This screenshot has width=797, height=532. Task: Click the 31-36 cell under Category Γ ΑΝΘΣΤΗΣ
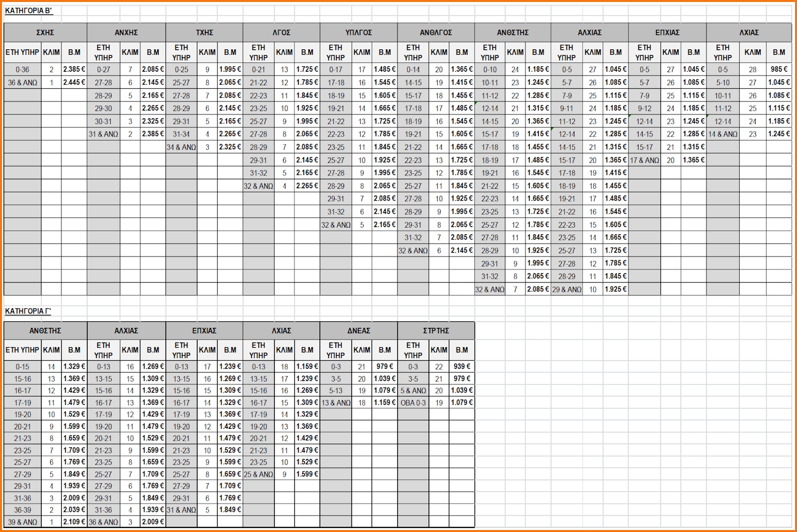[x=22, y=498]
